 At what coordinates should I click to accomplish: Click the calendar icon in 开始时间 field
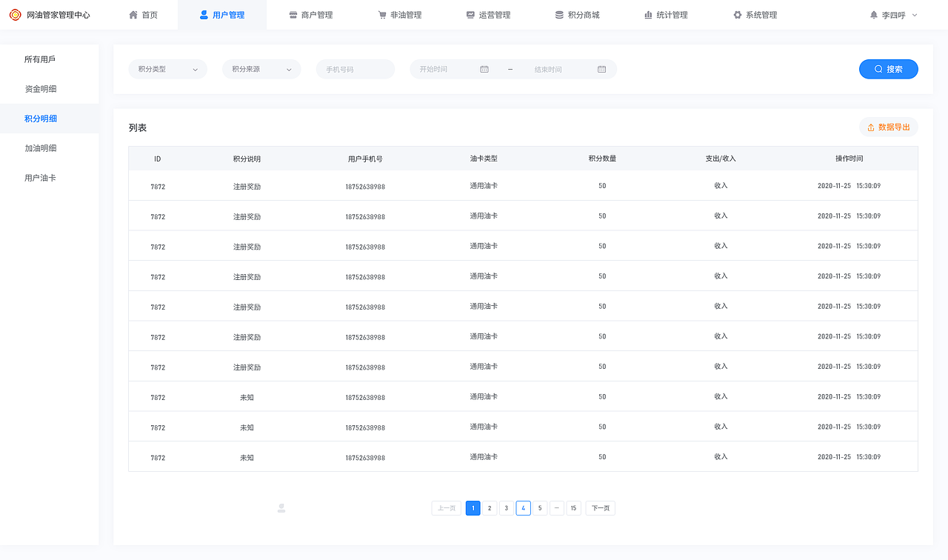484,69
